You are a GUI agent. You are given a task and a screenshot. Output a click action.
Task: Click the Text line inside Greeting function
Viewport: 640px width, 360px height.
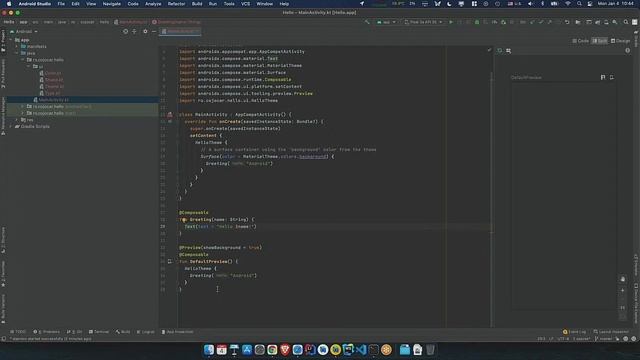pyautogui.click(x=220, y=227)
